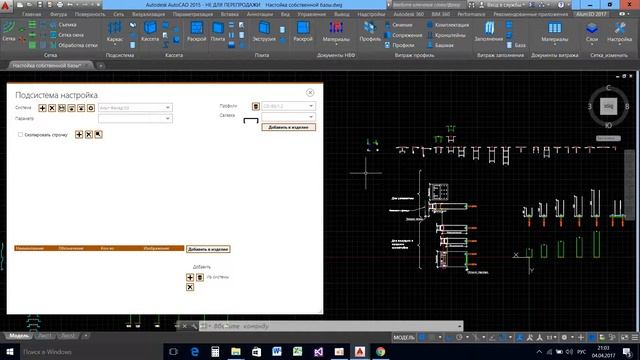Click База in Витраж заполнения panel
Viewport: 640px width, 360px height.
516,45
